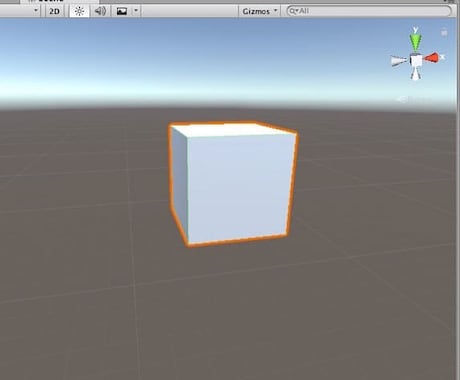
Task: Click gray left cone on orientation gizmo
Action: click(x=399, y=61)
